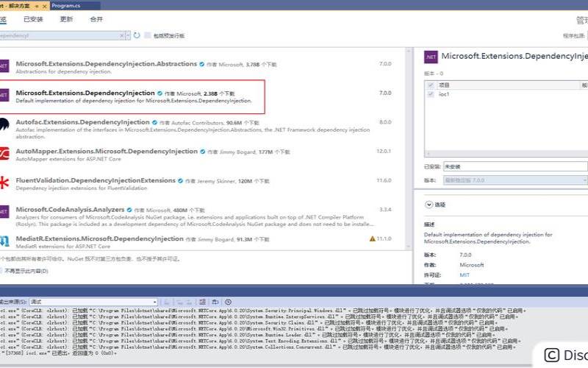Close the NuGet solution tab
Image resolution: width=588 pixels, height=368 pixels.
pos(44,6)
